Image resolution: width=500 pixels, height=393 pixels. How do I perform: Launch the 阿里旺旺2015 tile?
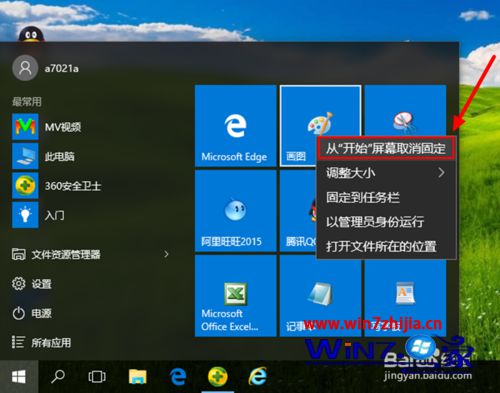pyautogui.click(x=236, y=211)
